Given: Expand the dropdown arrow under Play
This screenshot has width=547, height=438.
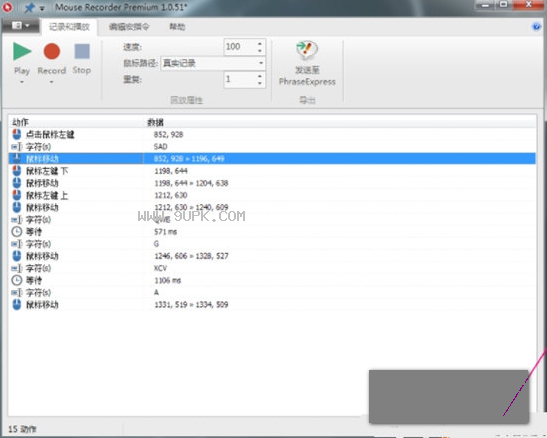Looking at the screenshot, I should point(22,82).
